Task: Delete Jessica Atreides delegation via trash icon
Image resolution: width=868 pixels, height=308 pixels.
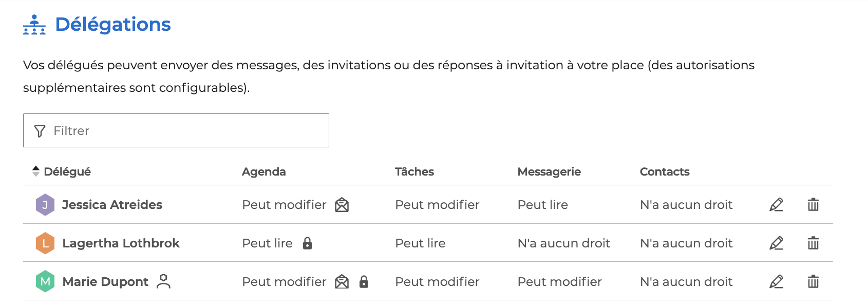Action: (x=813, y=205)
